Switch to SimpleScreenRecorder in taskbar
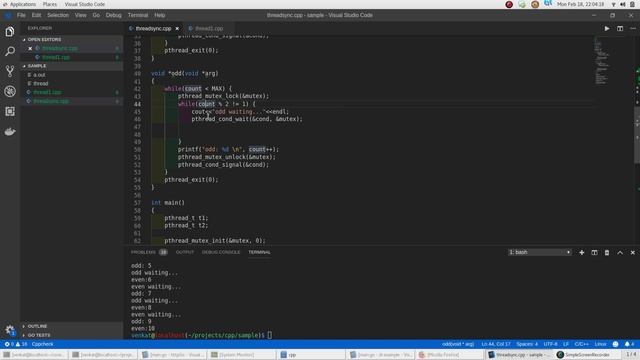The width and height of the screenshot is (640, 360). coord(587,355)
